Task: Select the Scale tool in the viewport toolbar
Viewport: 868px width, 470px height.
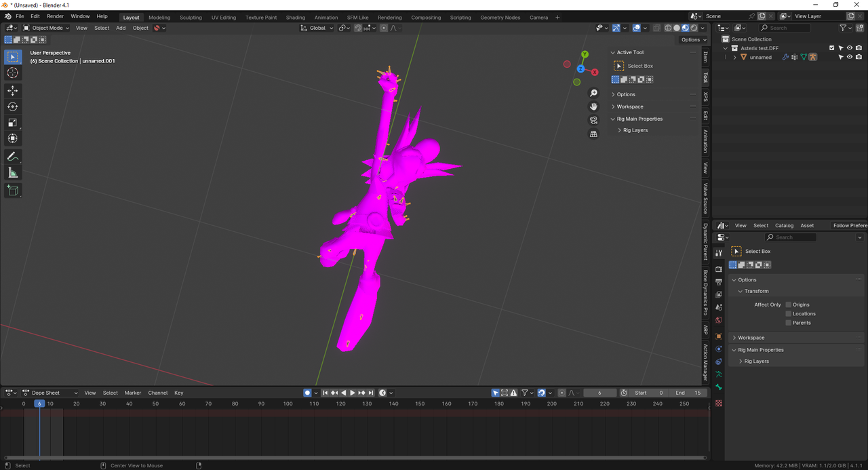Action: tap(13, 123)
